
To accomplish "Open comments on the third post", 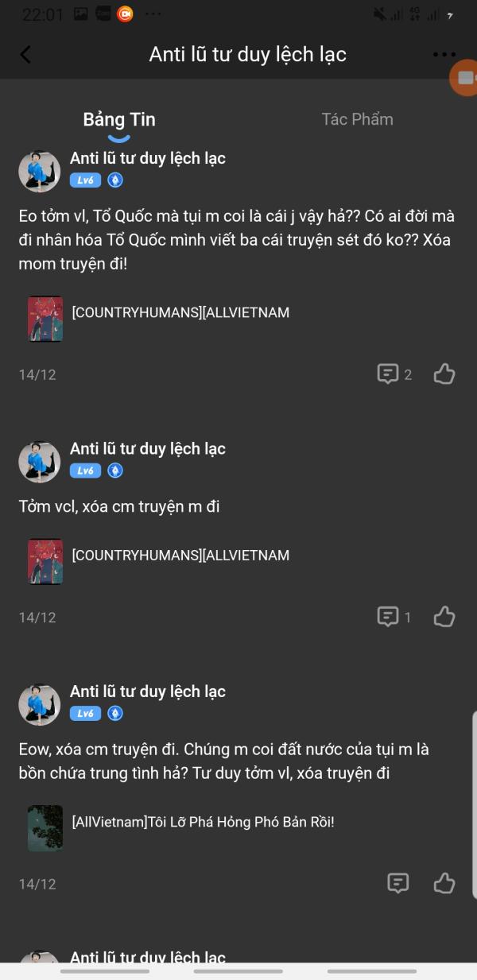I will click(397, 883).
